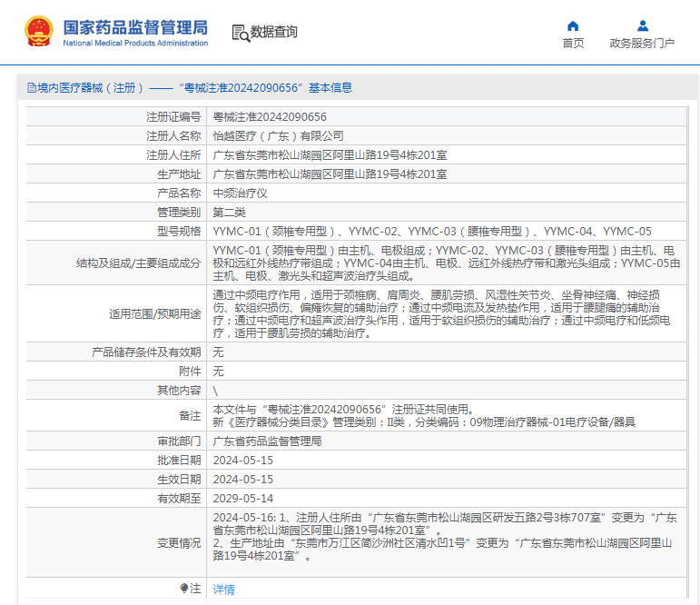The image size is (700, 605).
Task: Click the 变更情况 label
Action: (179, 543)
